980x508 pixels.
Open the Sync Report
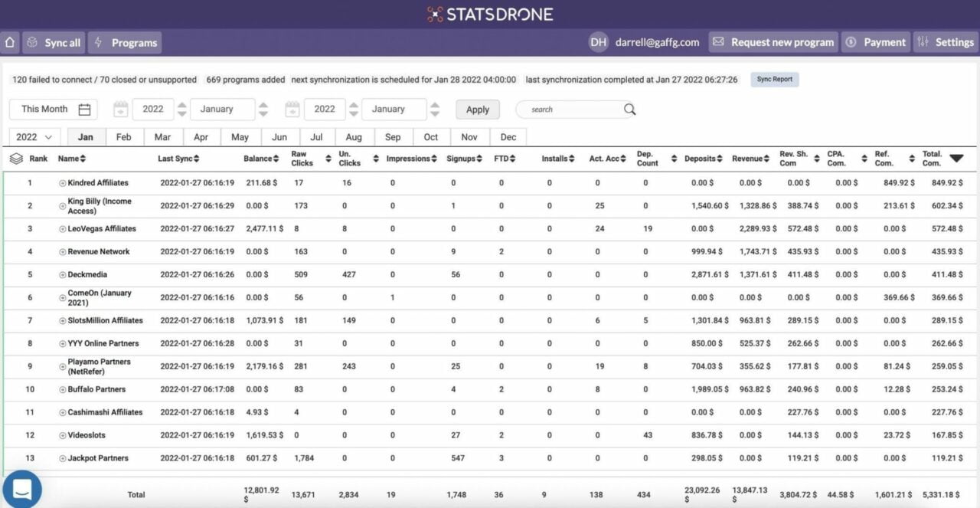774,79
